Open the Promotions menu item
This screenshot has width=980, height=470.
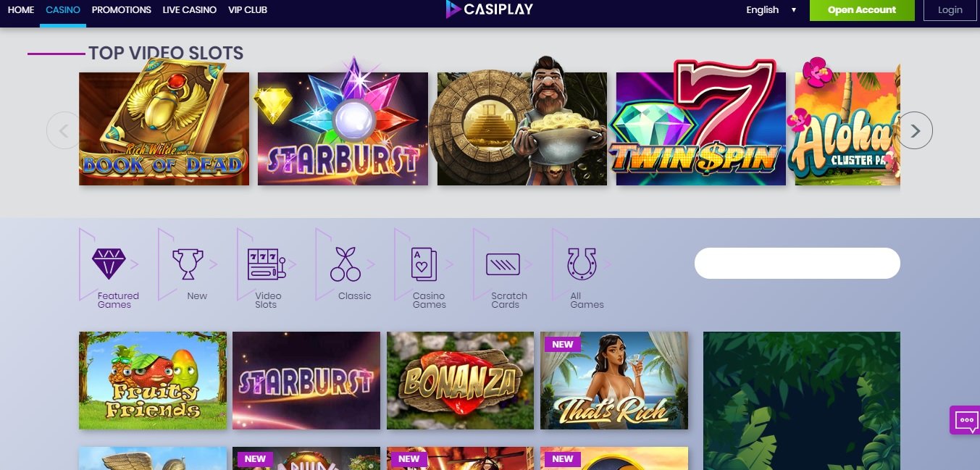tap(122, 10)
